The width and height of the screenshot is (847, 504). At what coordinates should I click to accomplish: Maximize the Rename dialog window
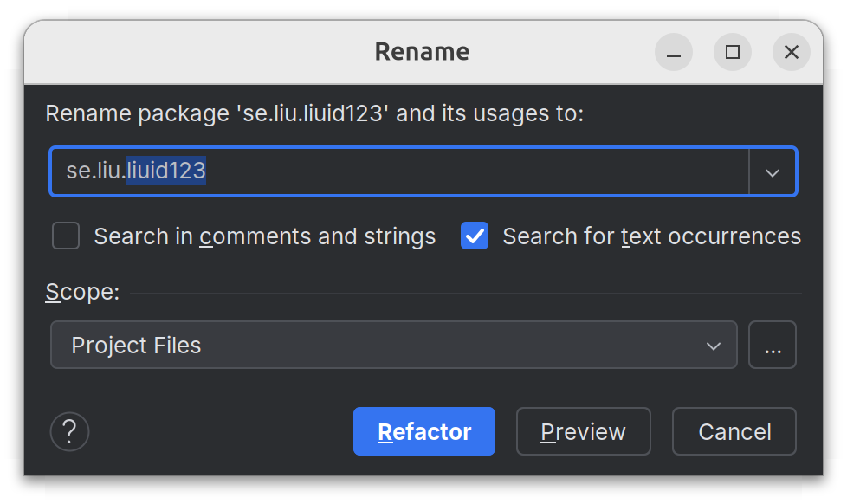[x=733, y=52]
